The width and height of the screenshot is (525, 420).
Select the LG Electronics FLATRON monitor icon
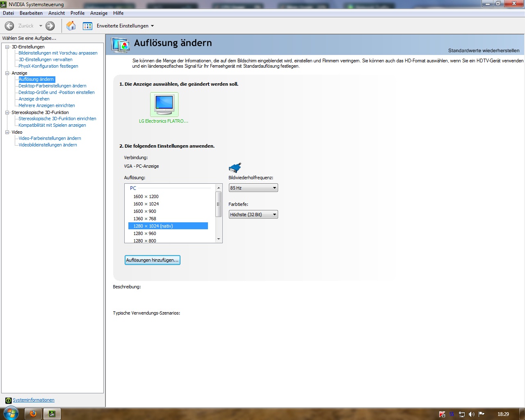click(x=164, y=105)
